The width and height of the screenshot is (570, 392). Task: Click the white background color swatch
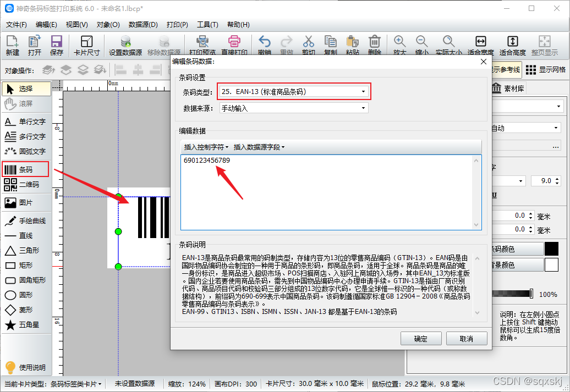click(x=551, y=265)
